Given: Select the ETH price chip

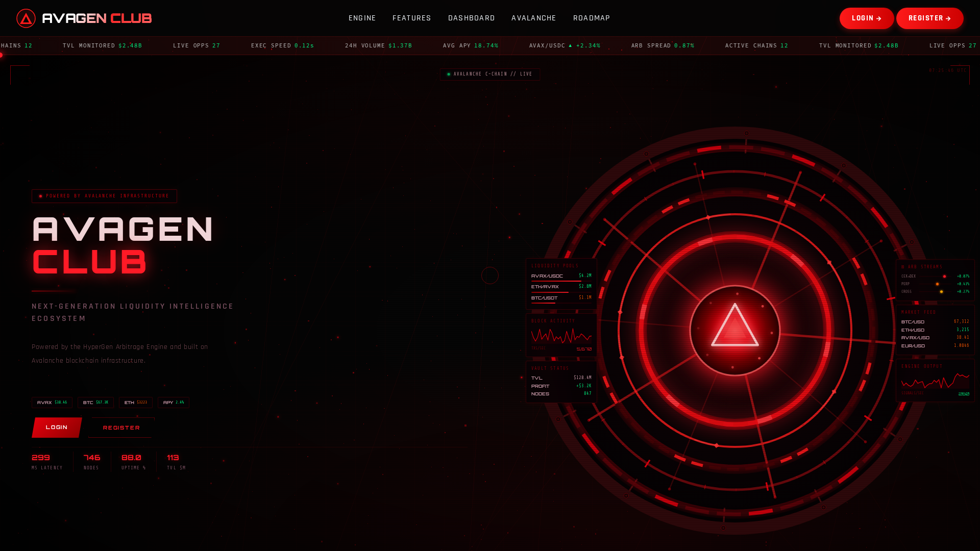Looking at the screenshot, I should [136, 403].
